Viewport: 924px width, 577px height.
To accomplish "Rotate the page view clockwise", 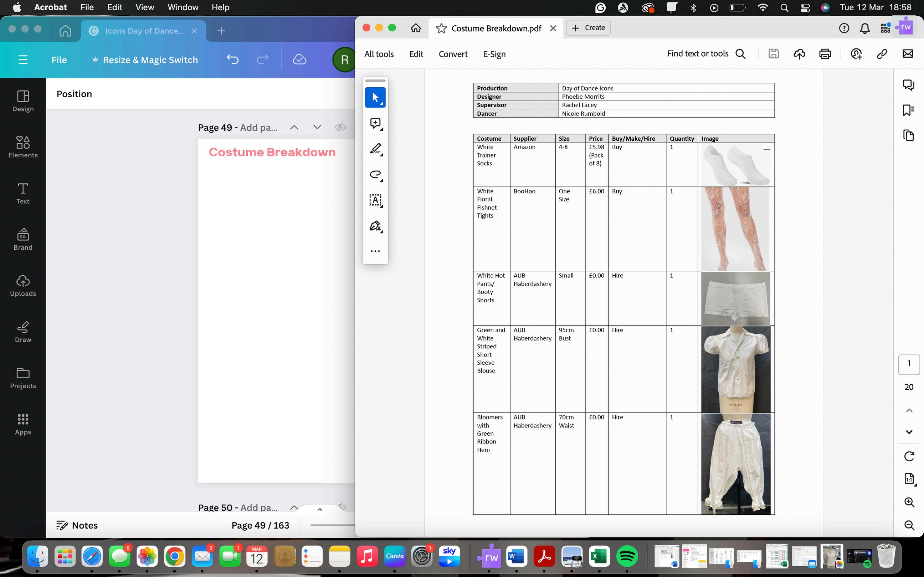I will click(909, 456).
